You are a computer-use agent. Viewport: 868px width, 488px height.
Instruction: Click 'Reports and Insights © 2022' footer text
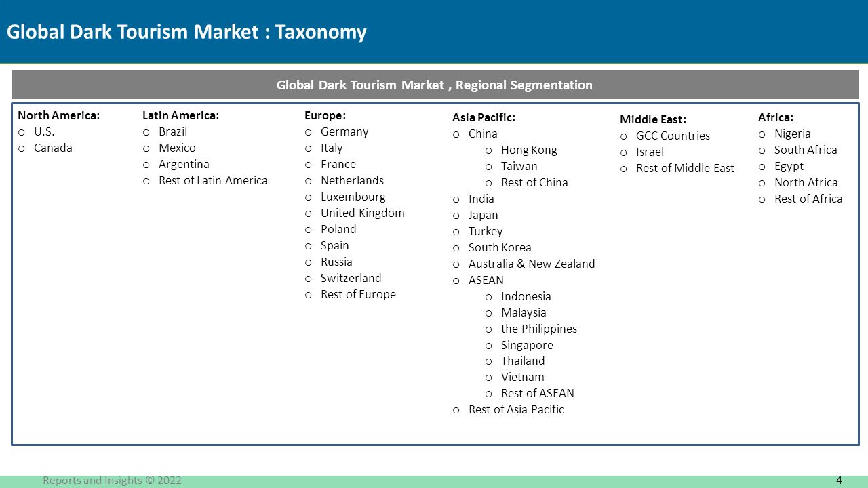(113, 481)
